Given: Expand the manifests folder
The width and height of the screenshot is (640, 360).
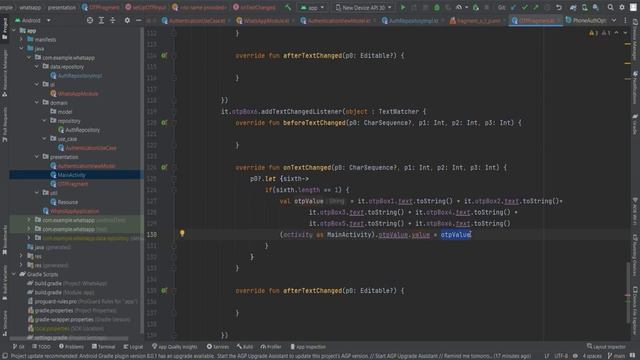Looking at the screenshot, I should tap(22, 40).
